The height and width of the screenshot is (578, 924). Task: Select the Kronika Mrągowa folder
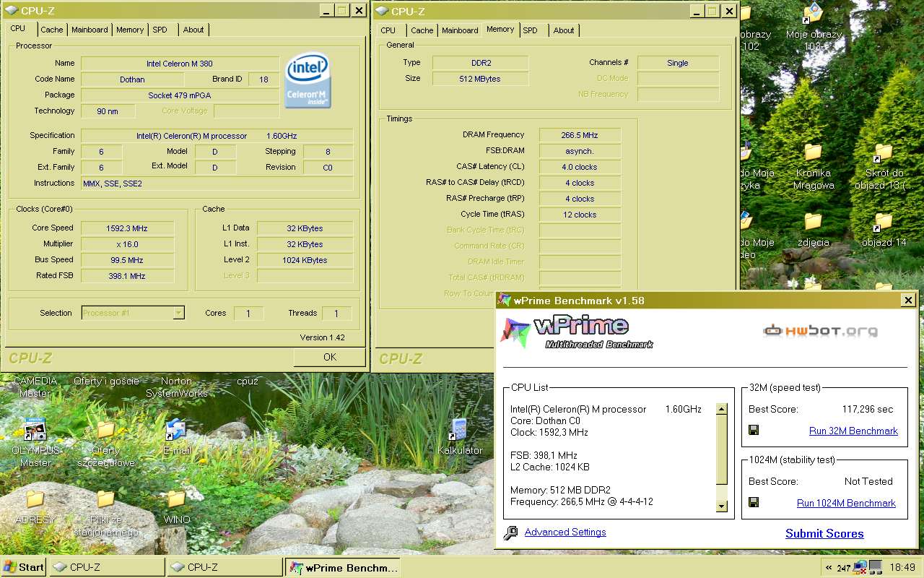pyautogui.click(x=814, y=166)
